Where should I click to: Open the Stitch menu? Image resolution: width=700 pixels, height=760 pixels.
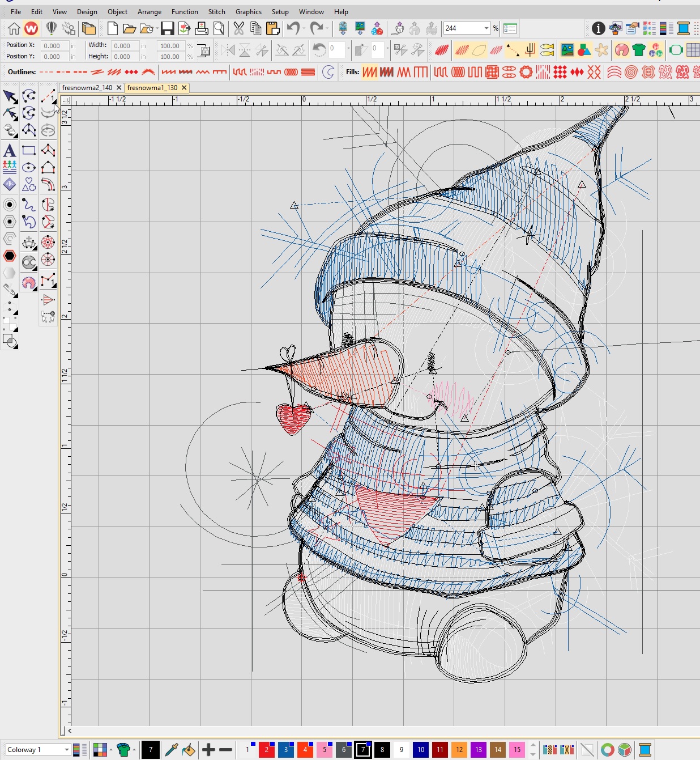coord(216,12)
